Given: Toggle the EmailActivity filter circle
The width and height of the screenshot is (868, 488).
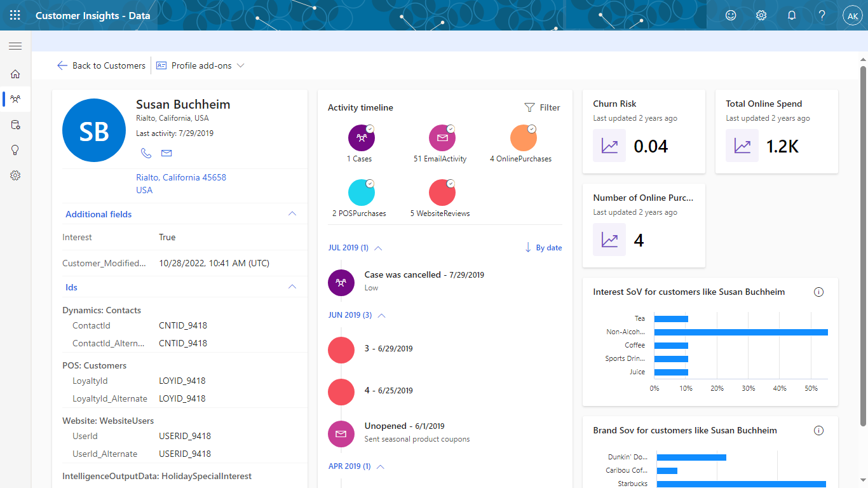Looking at the screenshot, I should tap(441, 138).
